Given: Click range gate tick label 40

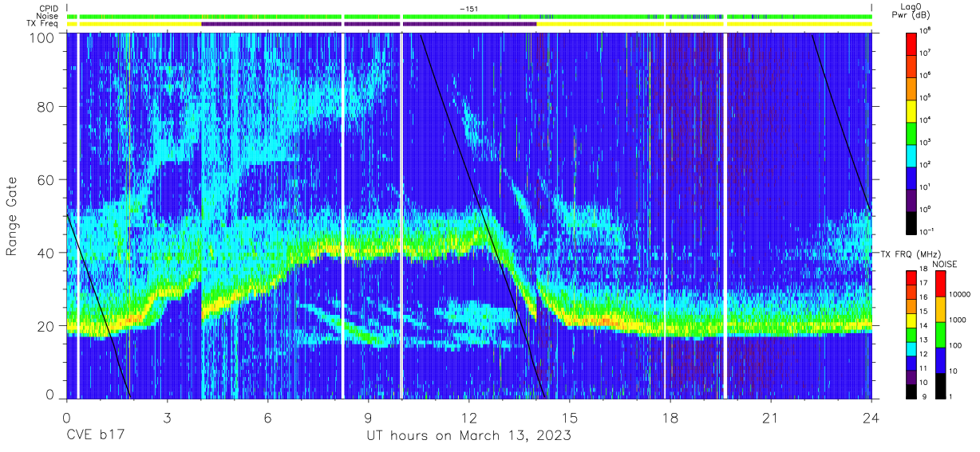Looking at the screenshot, I should click(45, 252).
